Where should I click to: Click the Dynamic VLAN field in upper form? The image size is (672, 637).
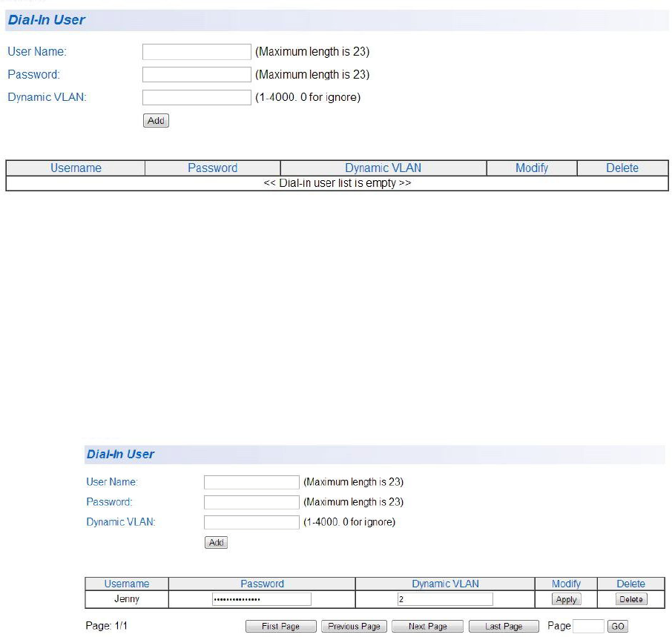[197, 97]
